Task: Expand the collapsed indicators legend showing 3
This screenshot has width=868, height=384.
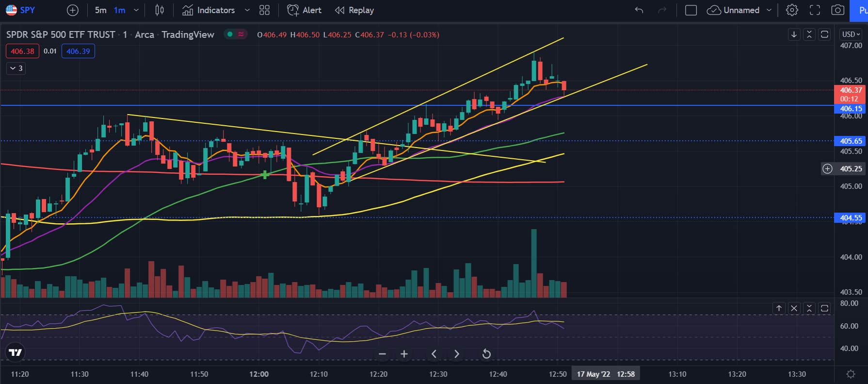Action: point(16,68)
